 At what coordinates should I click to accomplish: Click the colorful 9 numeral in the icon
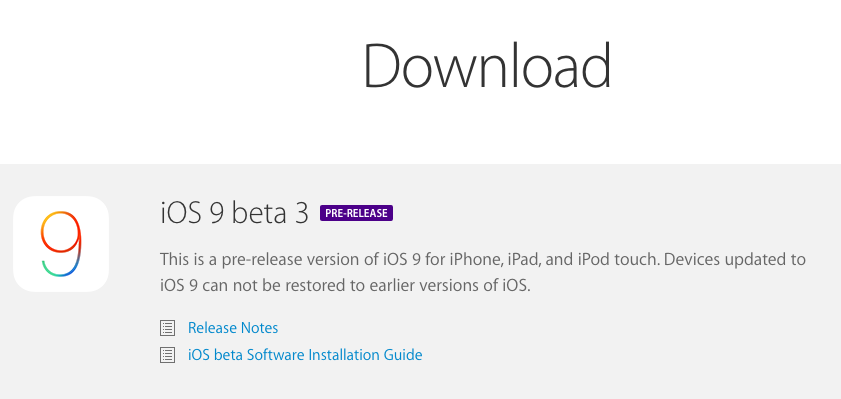pos(62,244)
